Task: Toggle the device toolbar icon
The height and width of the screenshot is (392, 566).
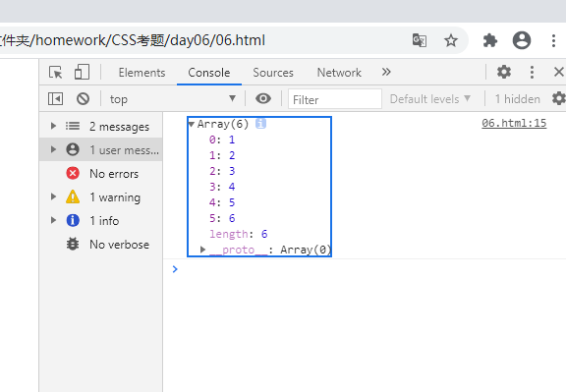Action: click(82, 72)
